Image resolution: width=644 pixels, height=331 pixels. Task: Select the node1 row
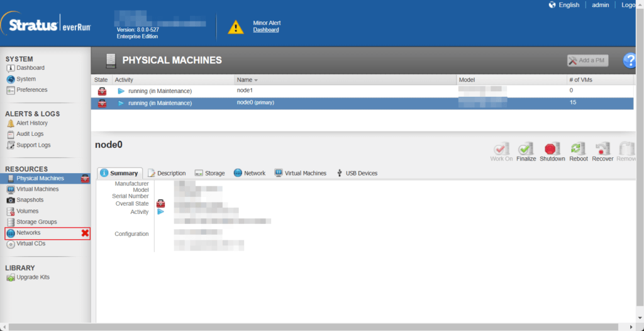tap(362, 91)
